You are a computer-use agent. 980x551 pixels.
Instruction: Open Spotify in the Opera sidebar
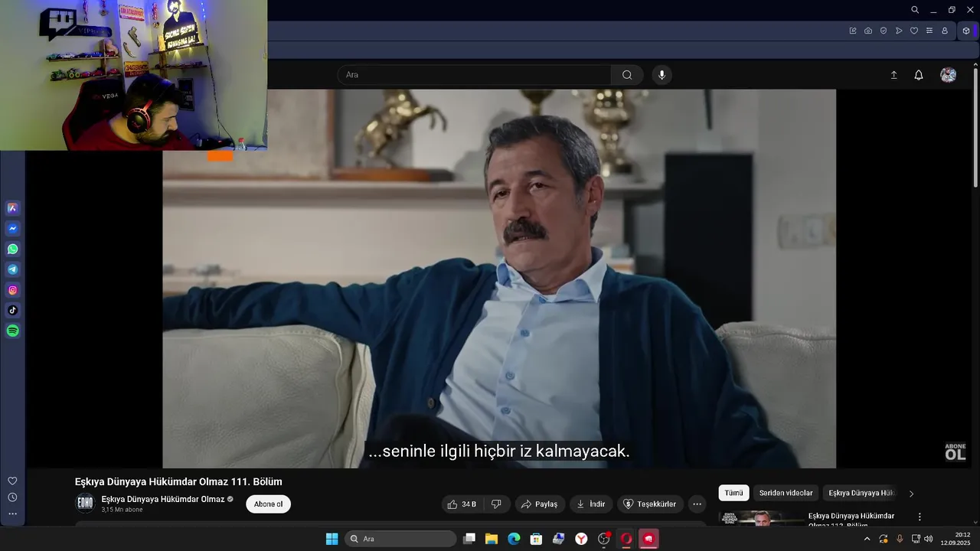coord(12,331)
